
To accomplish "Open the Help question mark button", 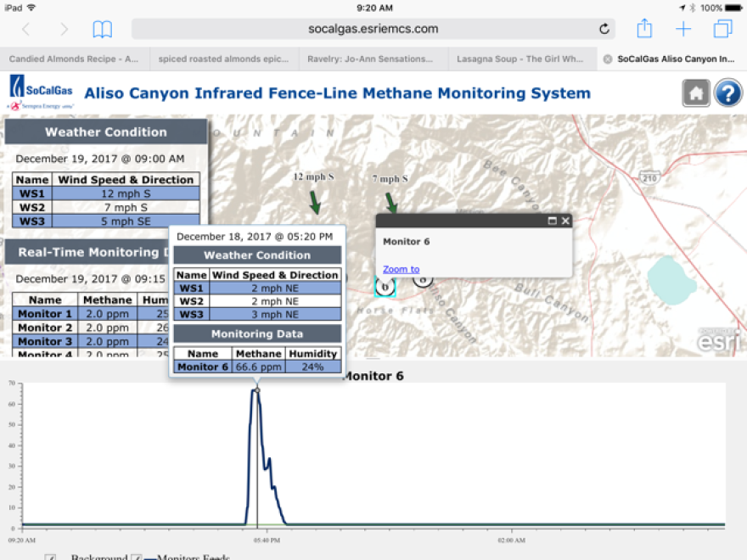I will [727, 92].
